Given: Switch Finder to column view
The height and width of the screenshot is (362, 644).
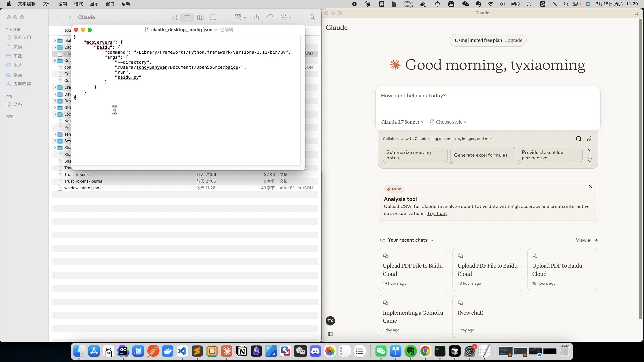Looking at the screenshot, I should pyautogui.click(x=200, y=17).
